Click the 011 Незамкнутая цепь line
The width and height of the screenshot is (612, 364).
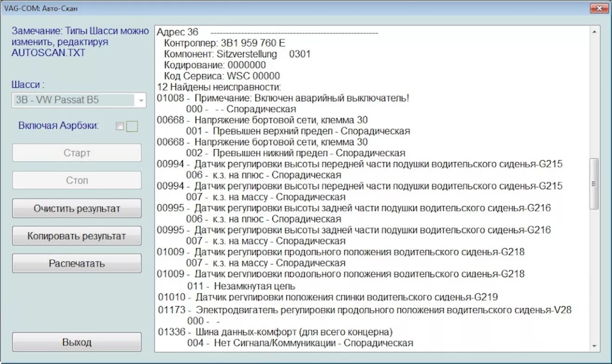241,286
